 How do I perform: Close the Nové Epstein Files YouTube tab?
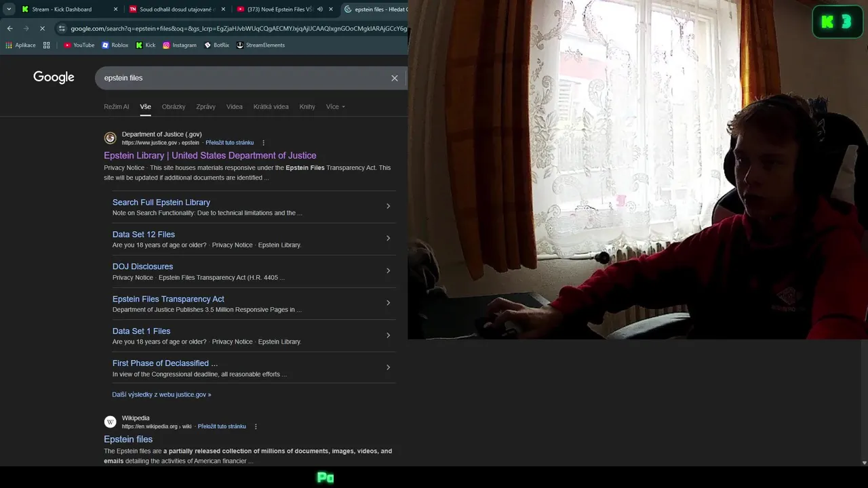(331, 9)
